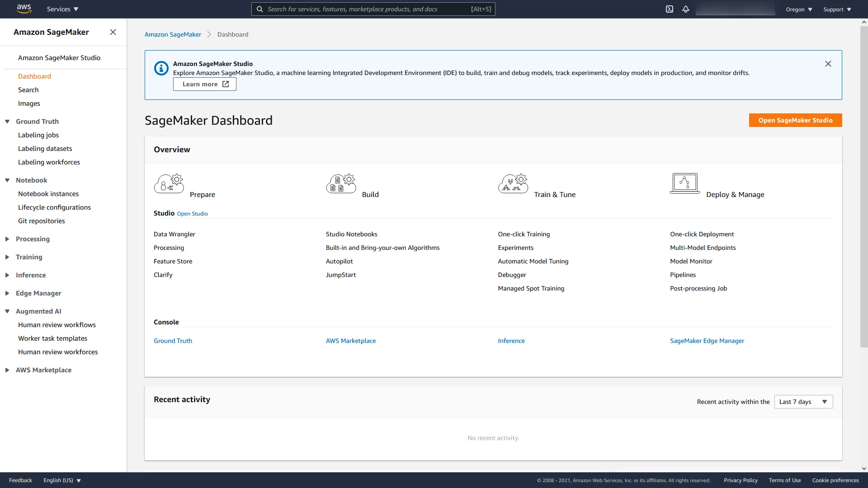Open the notifications bell icon
The image size is (868, 488).
tap(686, 9)
